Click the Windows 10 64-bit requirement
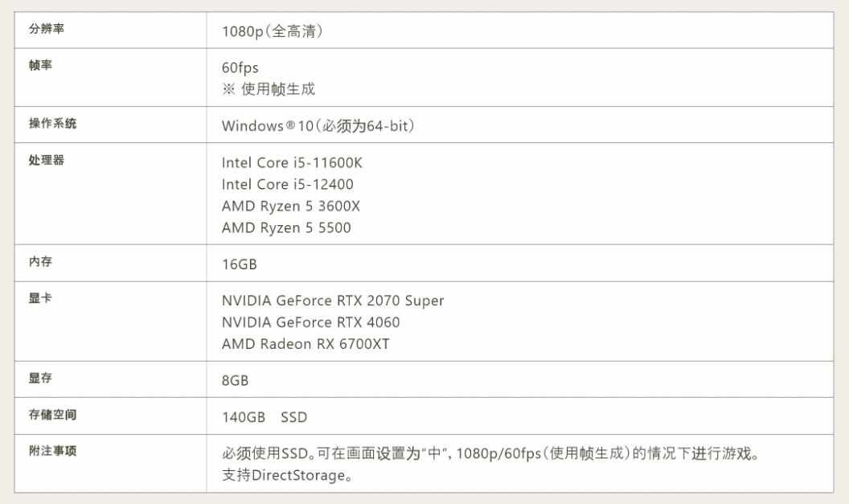 coord(318,126)
